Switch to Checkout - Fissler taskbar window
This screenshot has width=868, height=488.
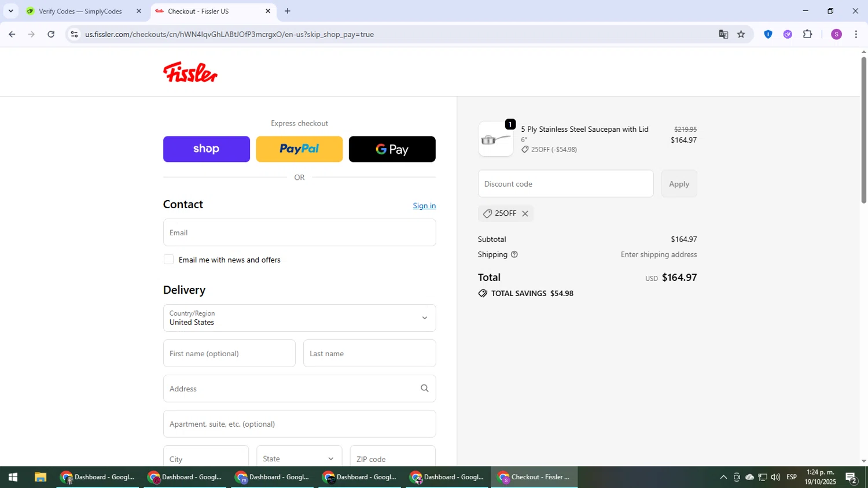click(535, 477)
